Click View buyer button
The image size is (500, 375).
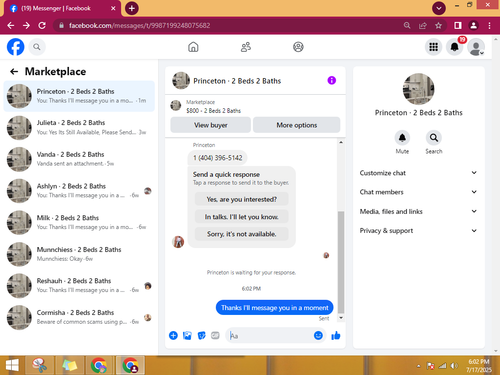(x=211, y=125)
